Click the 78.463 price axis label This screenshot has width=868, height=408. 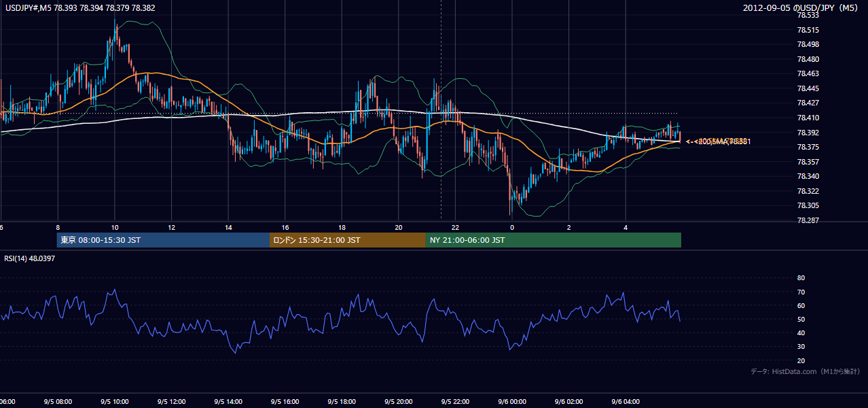[x=808, y=73]
